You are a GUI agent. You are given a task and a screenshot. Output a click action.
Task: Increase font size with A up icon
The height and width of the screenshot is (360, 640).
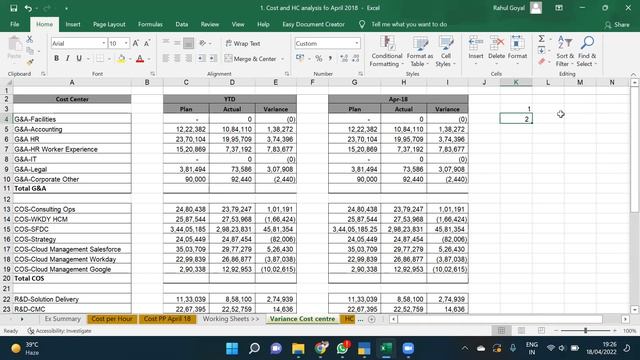[x=136, y=43]
